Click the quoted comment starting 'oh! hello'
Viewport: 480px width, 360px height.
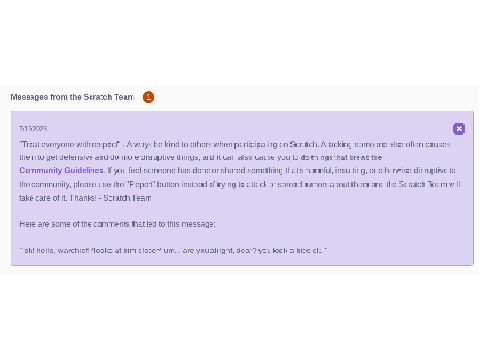click(x=173, y=250)
